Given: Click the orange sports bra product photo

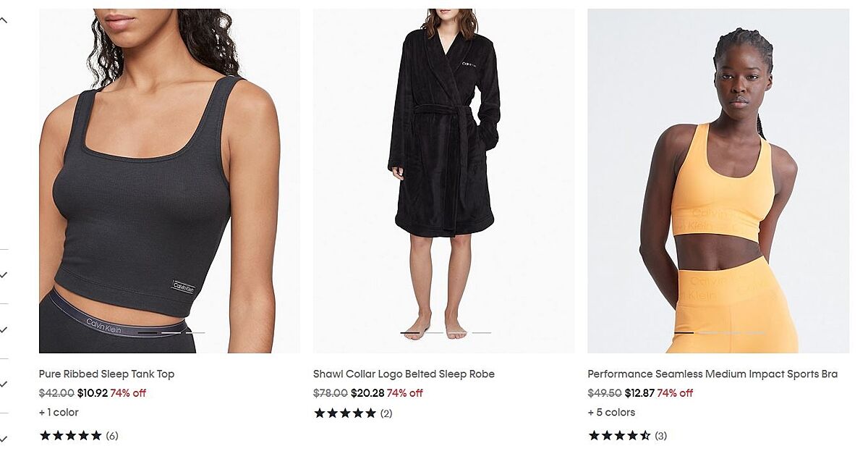Looking at the screenshot, I should pyautogui.click(x=718, y=181).
